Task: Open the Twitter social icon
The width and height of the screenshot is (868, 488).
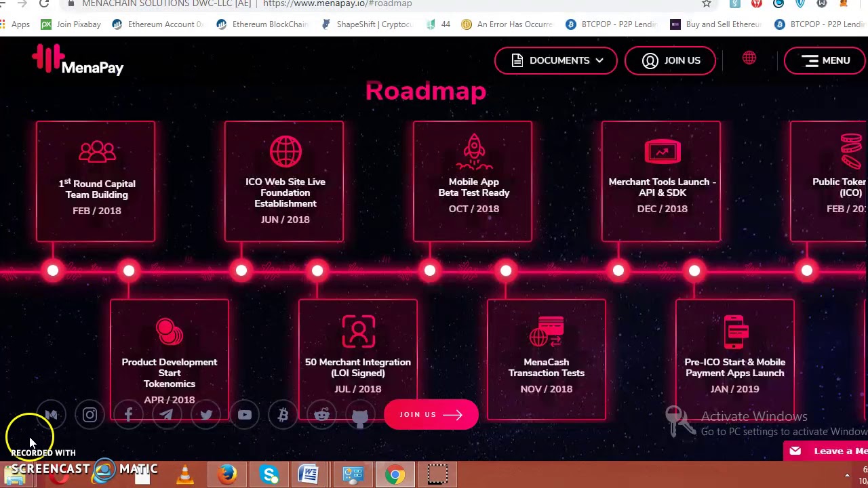Action: click(x=206, y=415)
